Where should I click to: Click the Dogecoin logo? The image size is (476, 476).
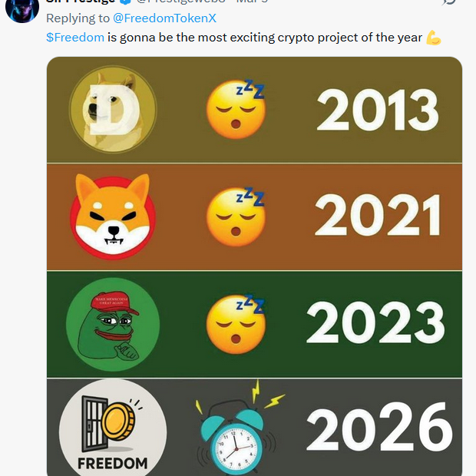(113, 109)
